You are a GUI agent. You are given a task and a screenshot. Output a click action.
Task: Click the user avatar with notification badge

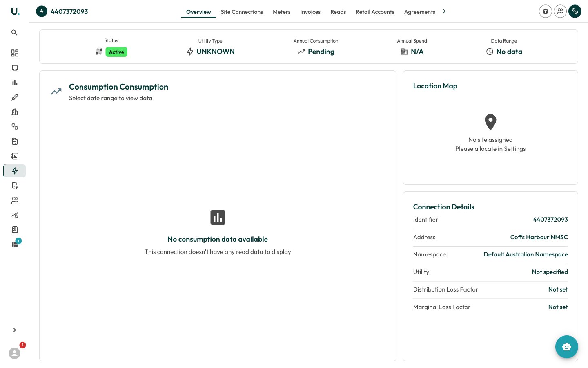point(15,353)
